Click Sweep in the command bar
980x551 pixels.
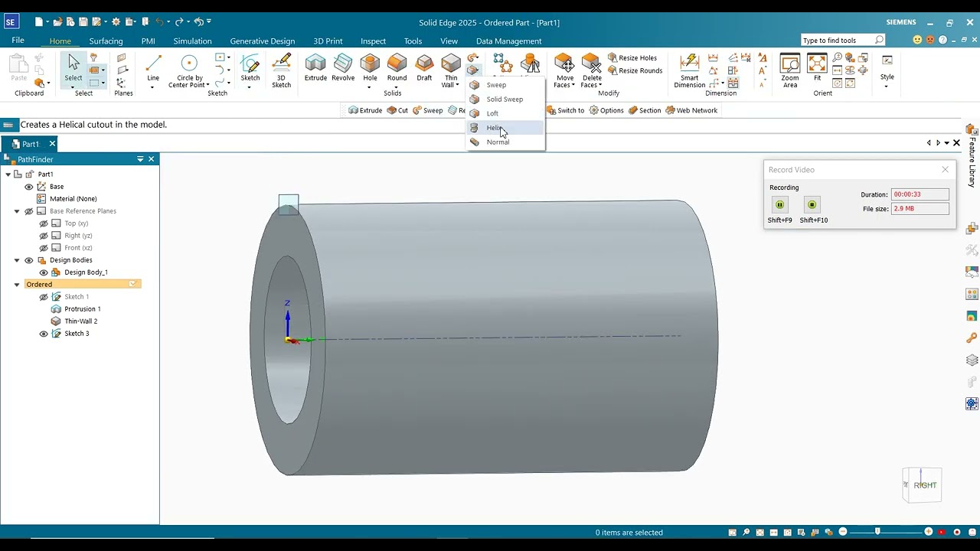pos(428,110)
